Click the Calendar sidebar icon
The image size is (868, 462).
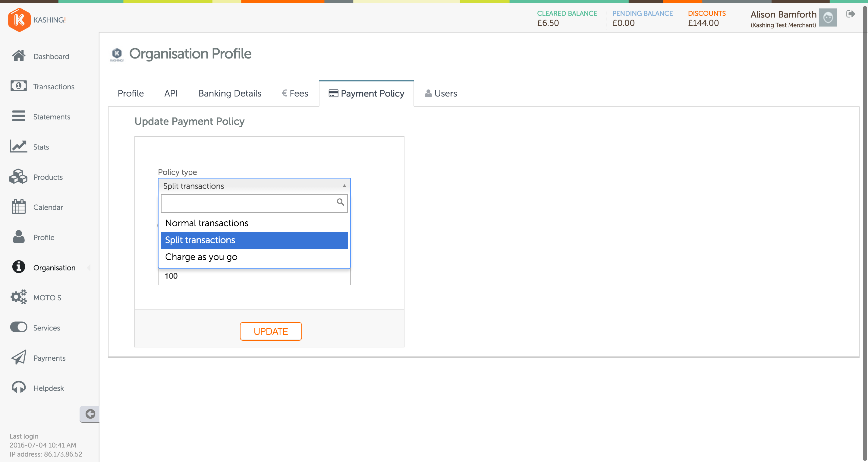click(x=18, y=206)
